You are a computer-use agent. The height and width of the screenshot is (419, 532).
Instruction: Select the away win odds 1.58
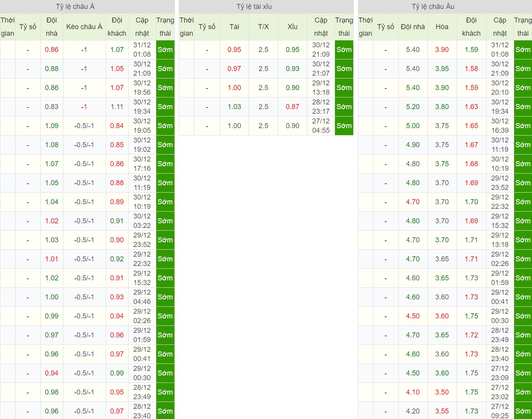[471, 69]
